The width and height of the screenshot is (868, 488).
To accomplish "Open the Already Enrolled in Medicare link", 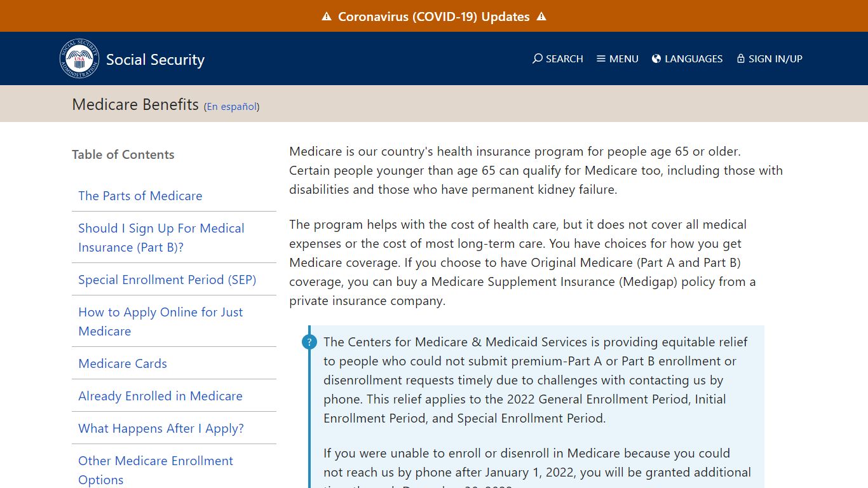I will tap(160, 396).
